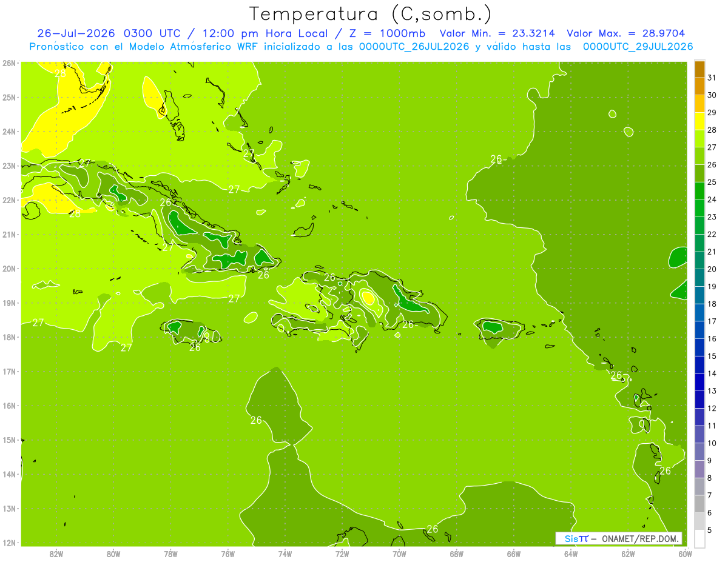This screenshot has height=562, width=728.
Task: Select the '18N' latitude axis label
Action: coord(9,337)
